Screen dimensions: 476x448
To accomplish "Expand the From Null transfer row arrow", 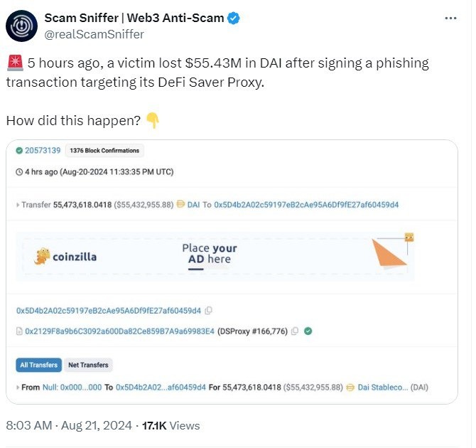I will point(17,388).
